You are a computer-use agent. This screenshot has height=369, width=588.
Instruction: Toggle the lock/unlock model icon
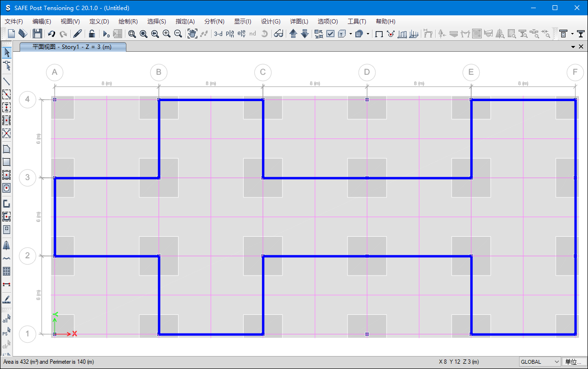tap(92, 34)
